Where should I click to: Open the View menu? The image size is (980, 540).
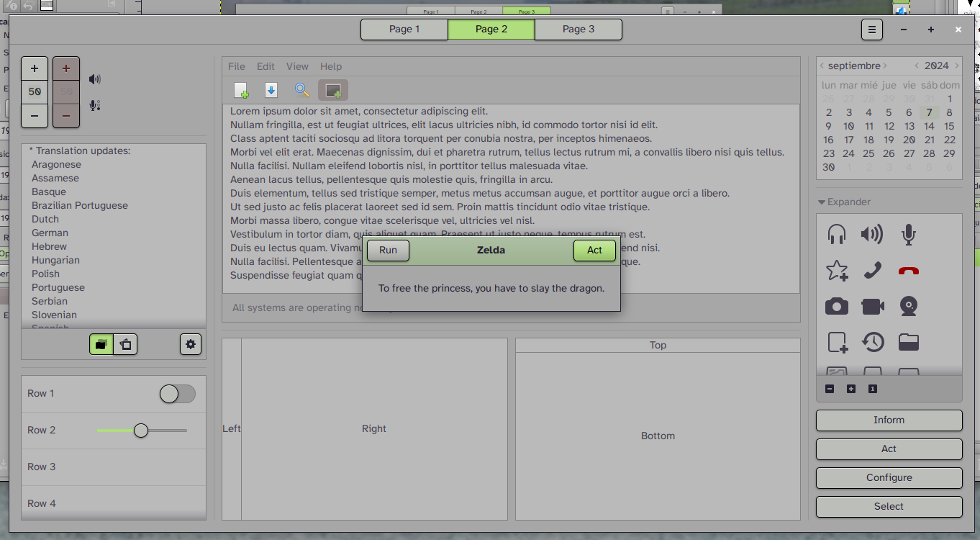[x=297, y=66]
